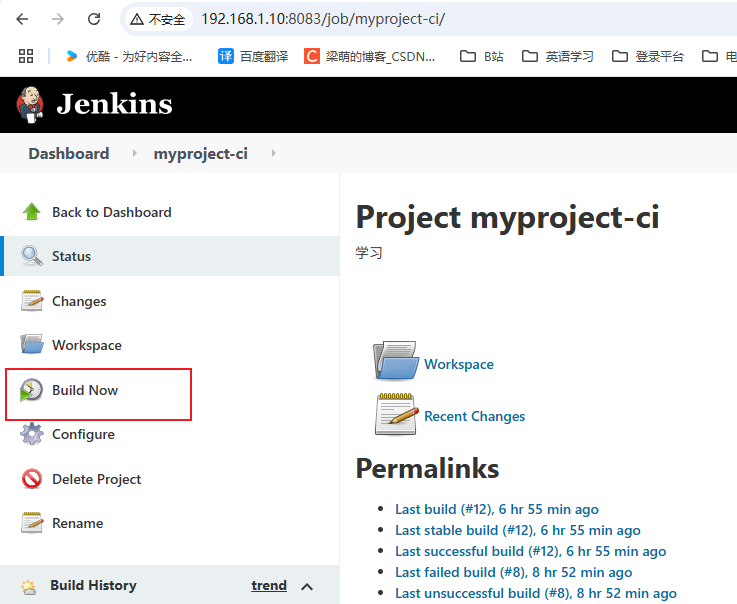The height and width of the screenshot is (604, 737).
Task: Reload the page with refresh icon
Action: click(x=94, y=19)
